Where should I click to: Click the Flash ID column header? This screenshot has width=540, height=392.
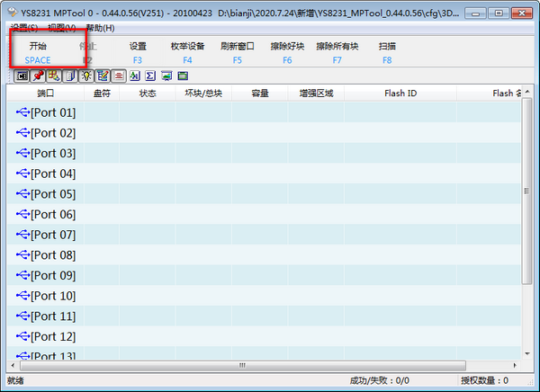tap(400, 94)
